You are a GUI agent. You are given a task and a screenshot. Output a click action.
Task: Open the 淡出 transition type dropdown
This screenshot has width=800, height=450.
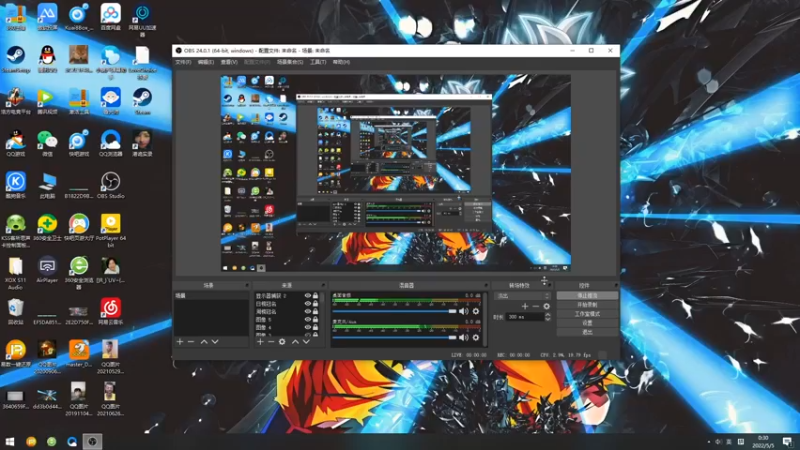point(523,296)
